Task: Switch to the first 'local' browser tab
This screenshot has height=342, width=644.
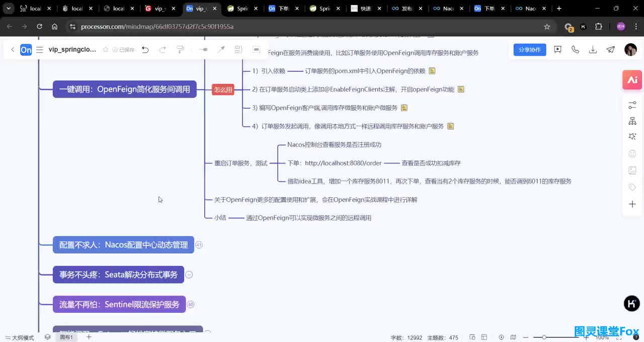Action: pyautogui.click(x=35, y=9)
